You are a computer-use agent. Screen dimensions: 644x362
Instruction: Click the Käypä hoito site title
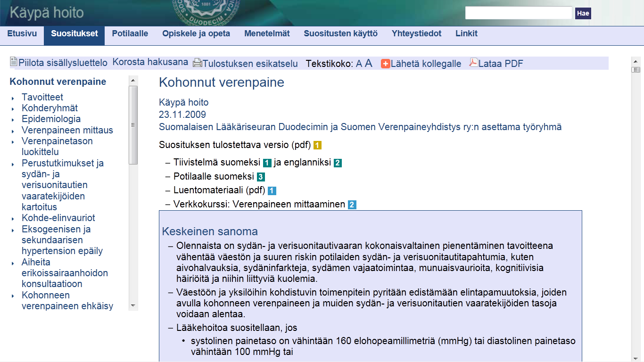(x=47, y=13)
